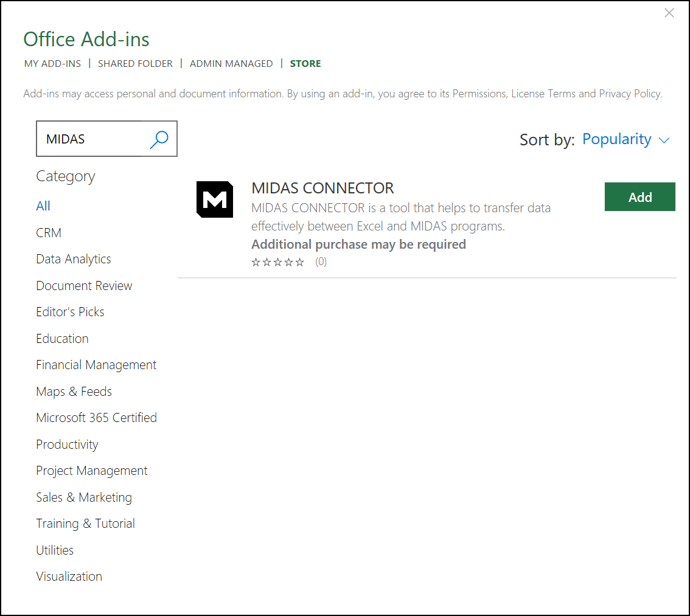Click inside the MIDAS search field

coord(91,139)
